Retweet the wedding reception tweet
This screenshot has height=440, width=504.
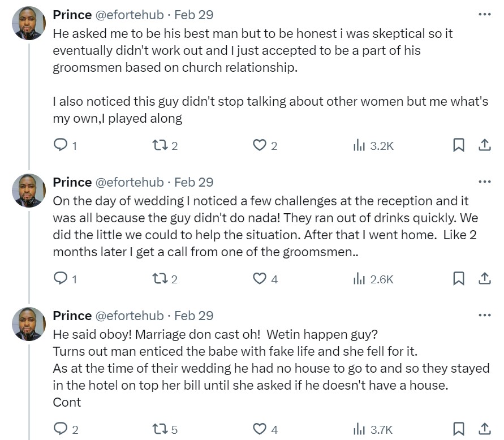[159, 279]
